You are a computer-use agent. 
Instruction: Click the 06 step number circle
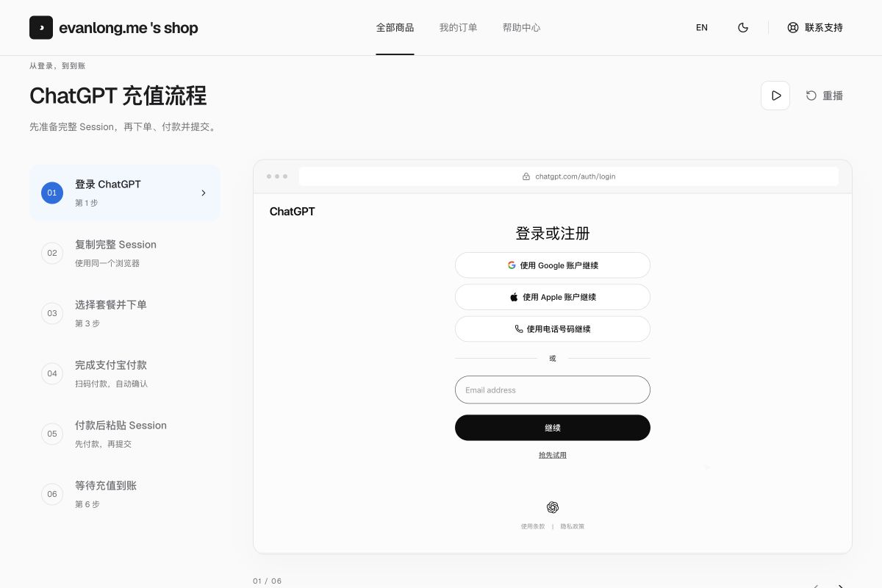click(x=52, y=494)
